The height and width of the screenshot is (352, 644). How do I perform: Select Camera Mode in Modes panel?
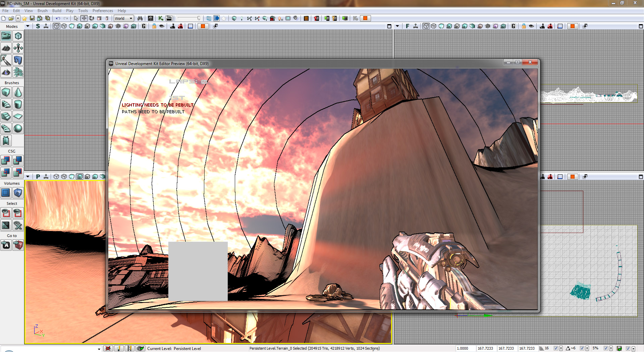pos(6,36)
